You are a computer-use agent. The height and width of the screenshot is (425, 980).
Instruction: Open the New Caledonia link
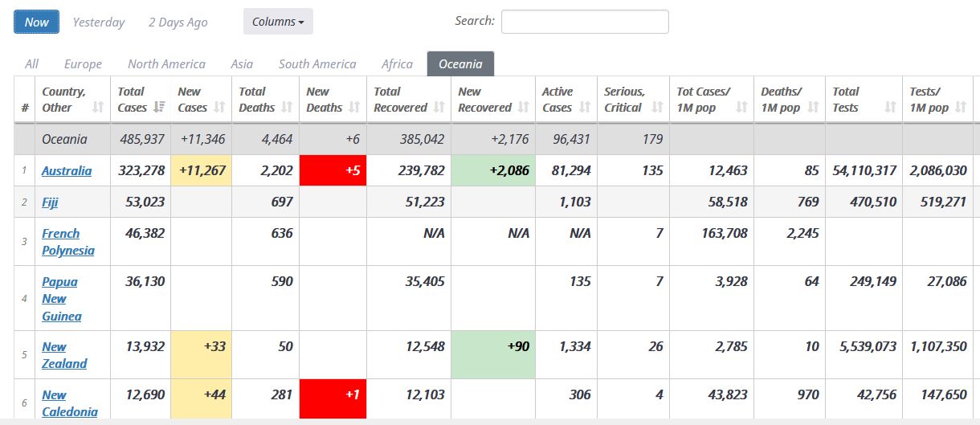70,403
